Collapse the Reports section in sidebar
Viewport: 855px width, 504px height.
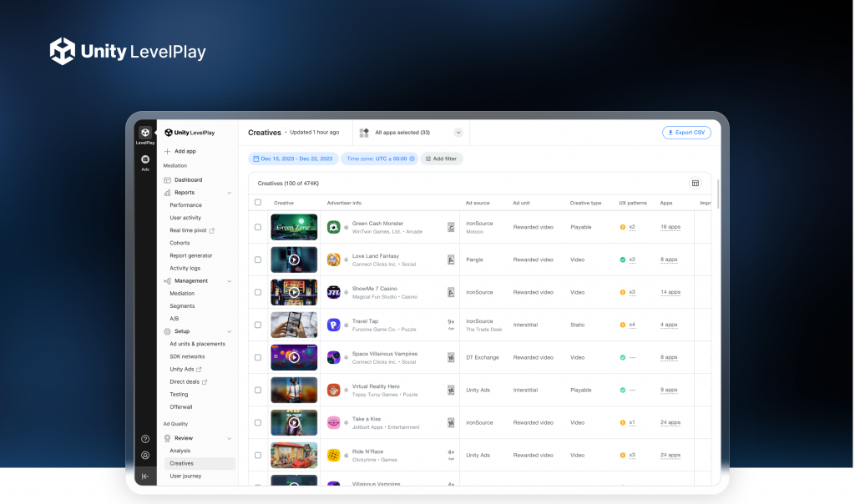pos(230,193)
